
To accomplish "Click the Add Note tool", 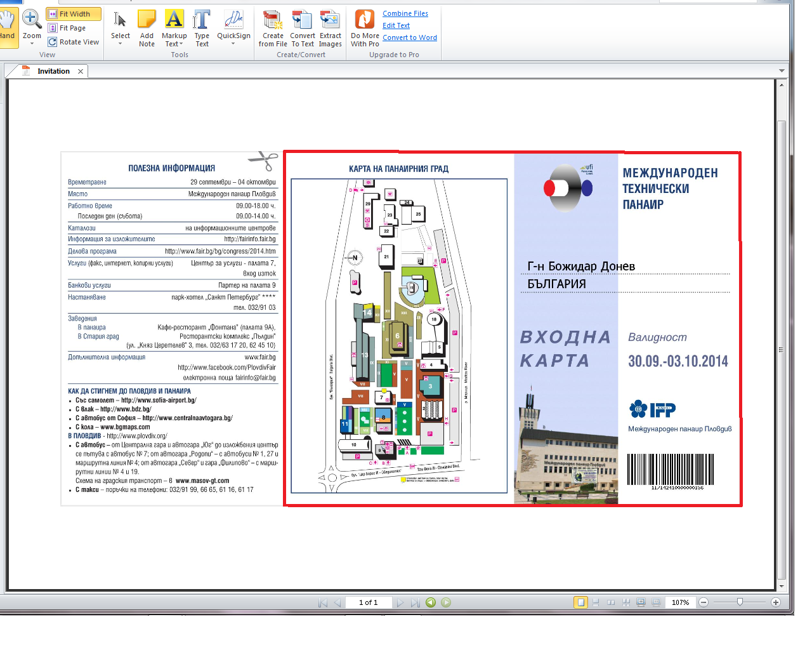I will (x=147, y=28).
